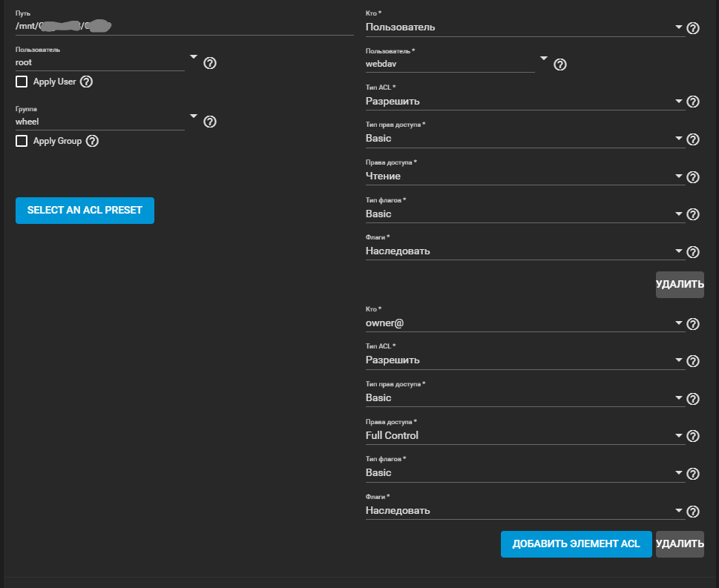Open the Full Control permissions dropdown
719x588 pixels.
525,435
